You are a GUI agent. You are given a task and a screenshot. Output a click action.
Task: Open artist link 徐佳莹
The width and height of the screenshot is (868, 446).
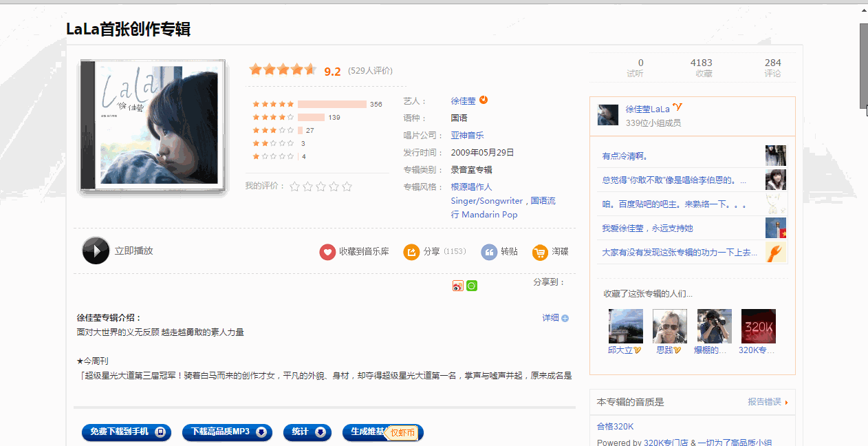(x=464, y=100)
